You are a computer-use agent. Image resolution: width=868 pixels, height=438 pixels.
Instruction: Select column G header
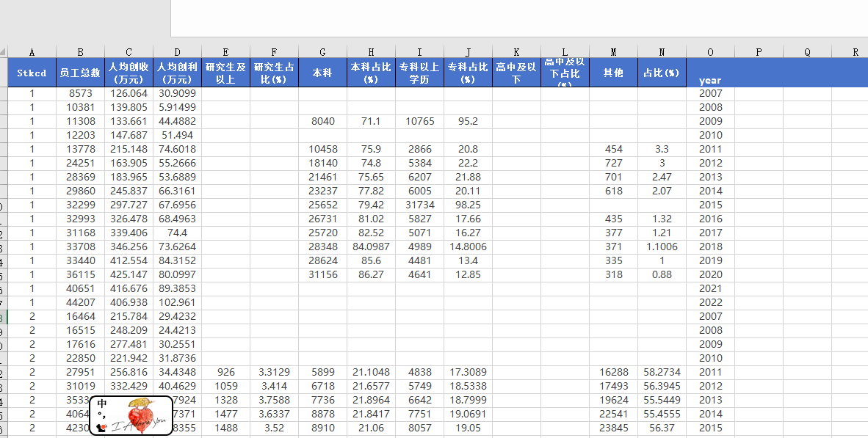pyautogui.click(x=322, y=52)
